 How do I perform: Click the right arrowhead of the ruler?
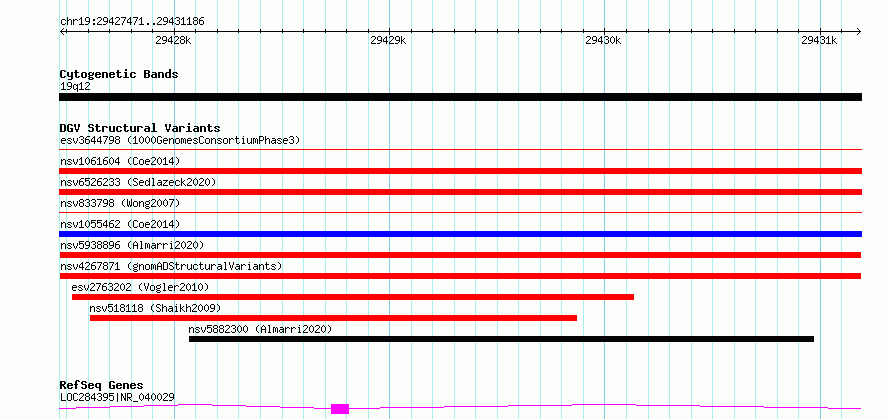tap(858, 31)
